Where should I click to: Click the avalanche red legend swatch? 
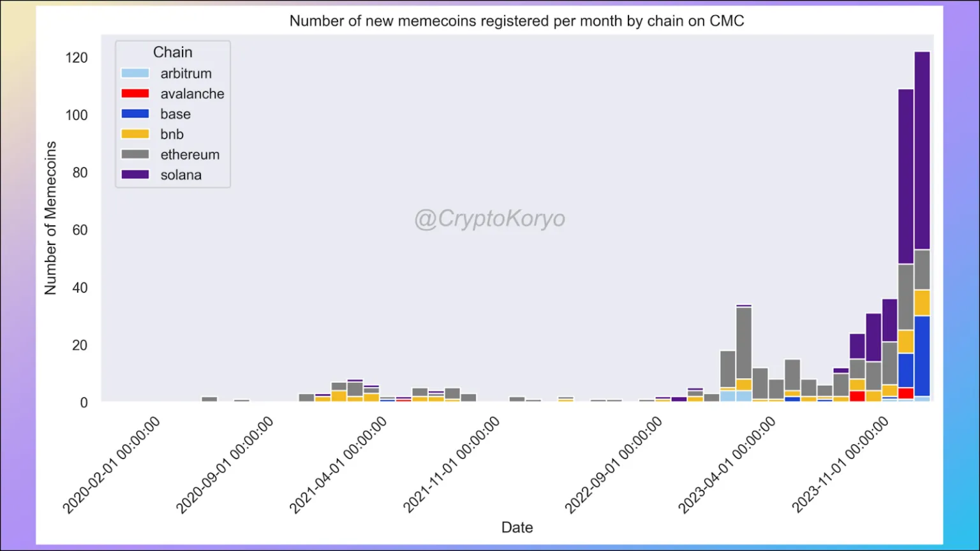click(x=135, y=94)
